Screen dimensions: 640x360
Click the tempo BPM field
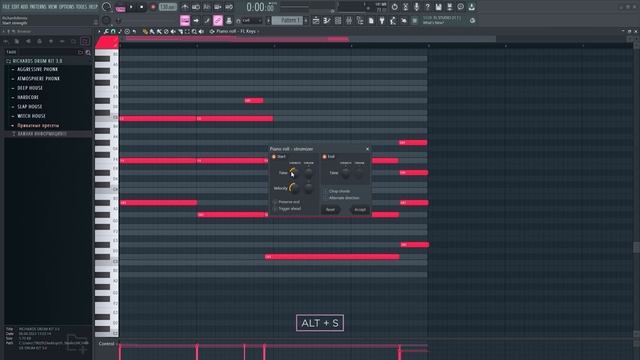point(168,7)
